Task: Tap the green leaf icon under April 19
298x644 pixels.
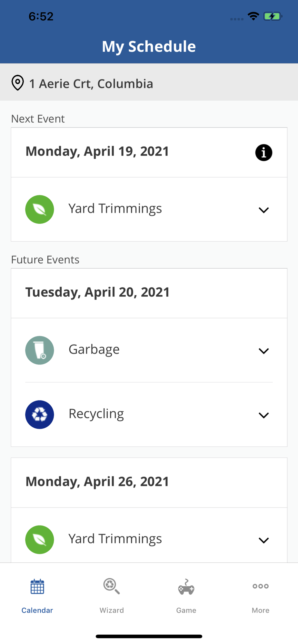Action: [x=40, y=209]
